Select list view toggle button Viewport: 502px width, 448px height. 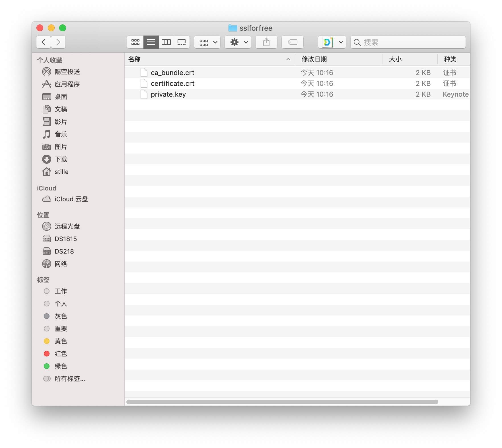pyautogui.click(x=151, y=42)
